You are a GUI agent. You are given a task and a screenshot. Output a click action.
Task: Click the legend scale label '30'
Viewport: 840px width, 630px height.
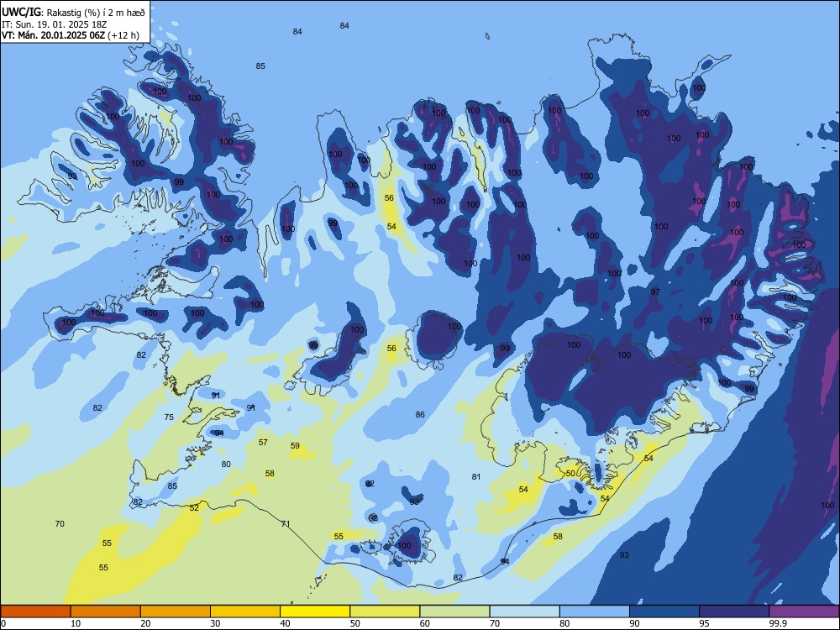(x=215, y=623)
